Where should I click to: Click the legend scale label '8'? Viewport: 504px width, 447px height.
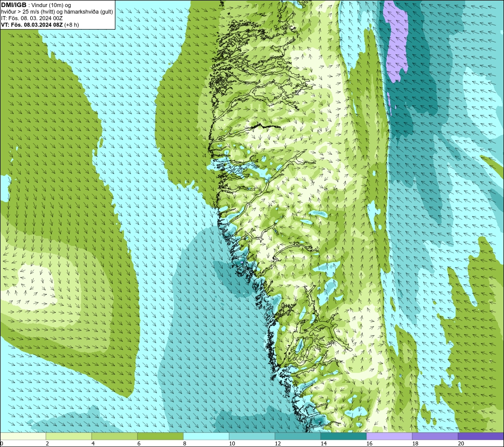pyautogui.click(x=185, y=443)
